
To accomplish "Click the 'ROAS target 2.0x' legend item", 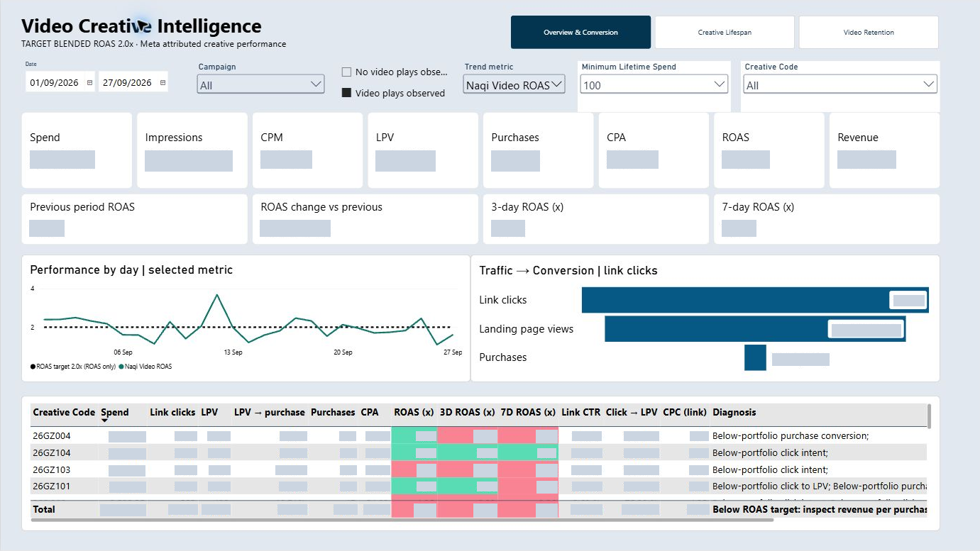I will click(72, 367).
